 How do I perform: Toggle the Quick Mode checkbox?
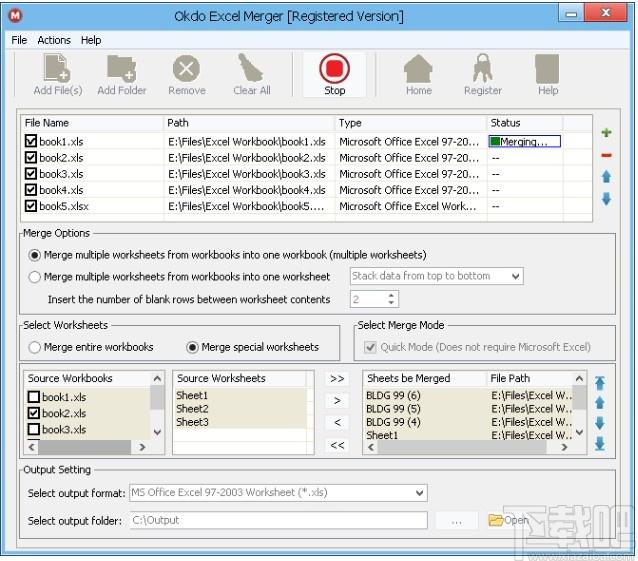click(370, 347)
